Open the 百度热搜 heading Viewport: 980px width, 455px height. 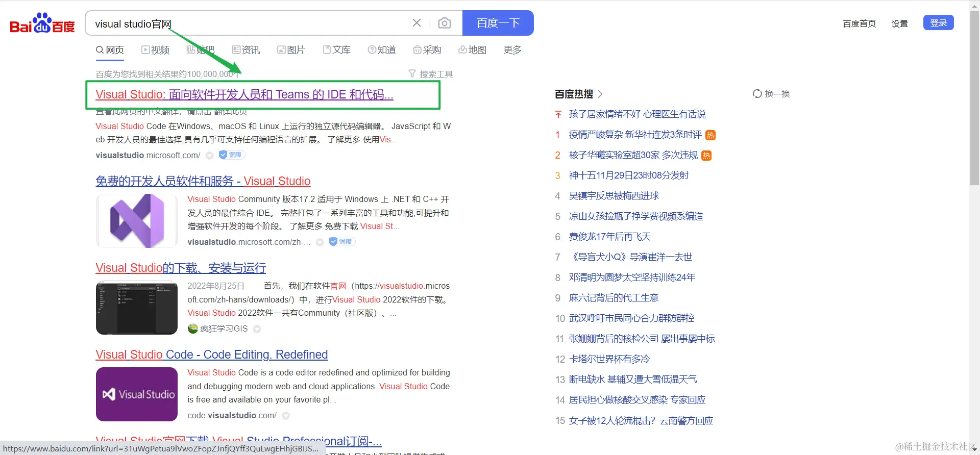pos(574,94)
